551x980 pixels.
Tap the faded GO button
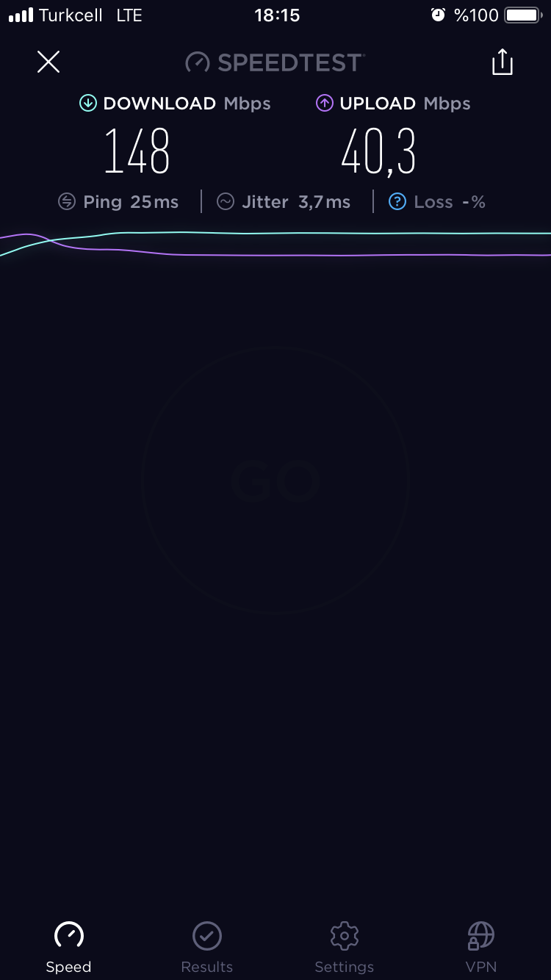(275, 482)
